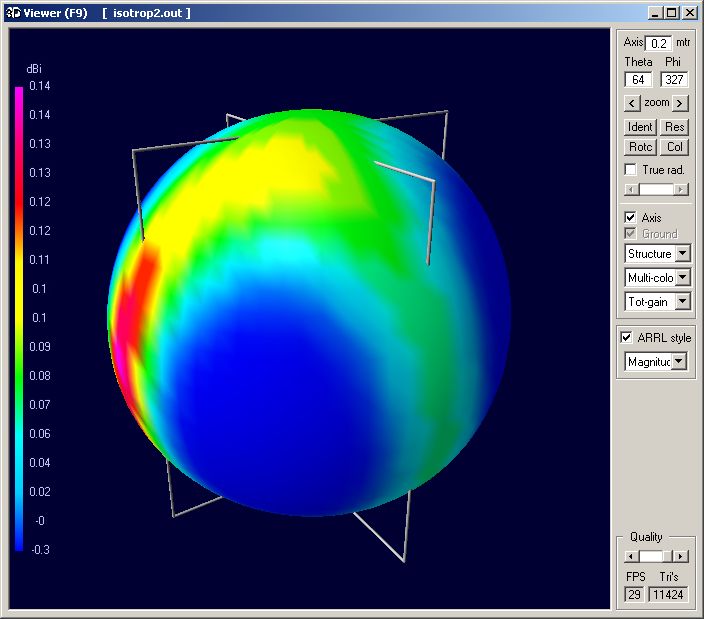Click the Theta angle input field
This screenshot has width=704, height=619.
pyautogui.click(x=639, y=80)
